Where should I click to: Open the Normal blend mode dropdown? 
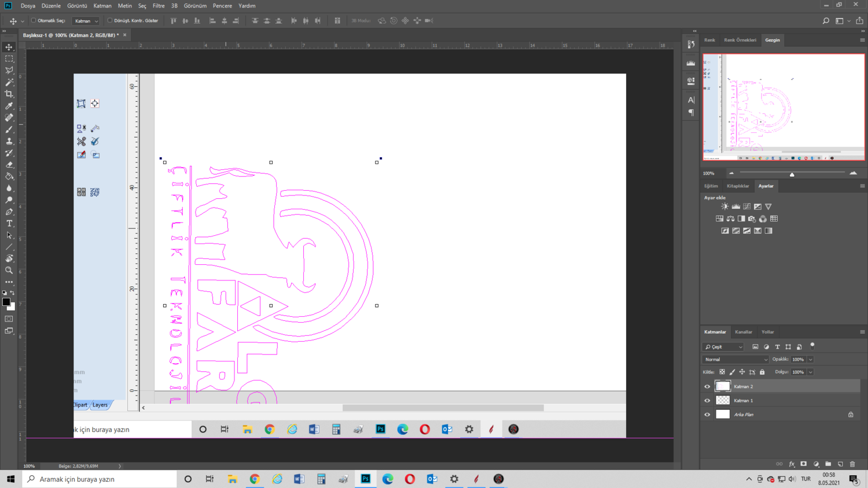[736, 359]
